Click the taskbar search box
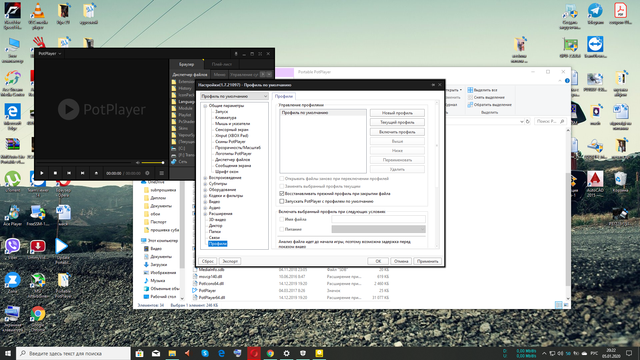The height and width of the screenshot is (360, 640). (x=73, y=353)
